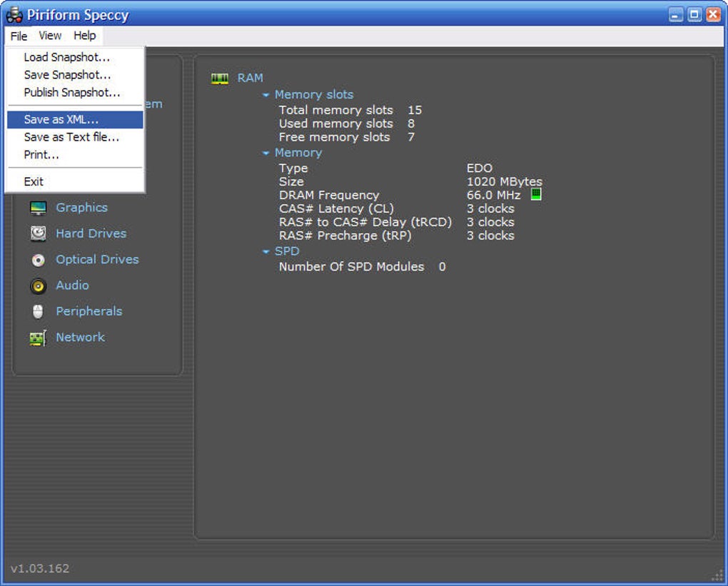Viewport: 728px width, 586px height.
Task: Click the RAM memory stick icon
Action: tap(220, 78)
